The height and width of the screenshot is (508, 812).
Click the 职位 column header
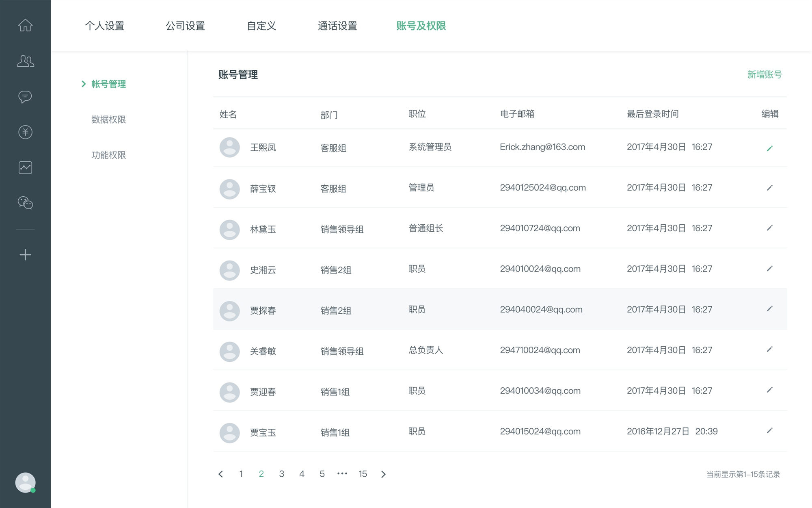point(417,114)
